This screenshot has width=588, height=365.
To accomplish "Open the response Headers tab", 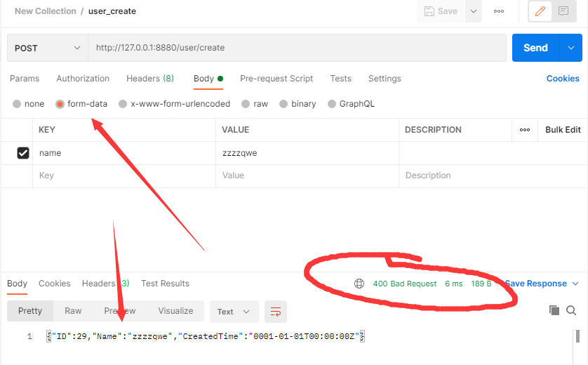I will (105, 284).
